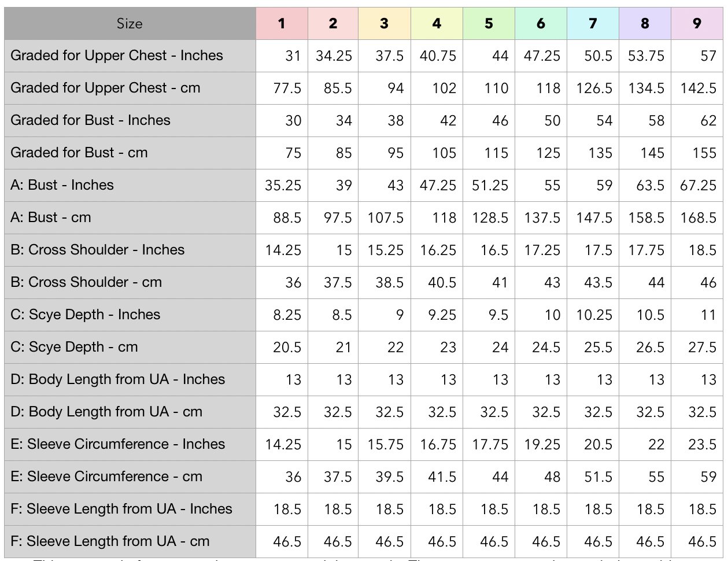This screenshot has height=561, width=728.
Task: Select the 67.25 bust inches cell
Action: (699, 186)
